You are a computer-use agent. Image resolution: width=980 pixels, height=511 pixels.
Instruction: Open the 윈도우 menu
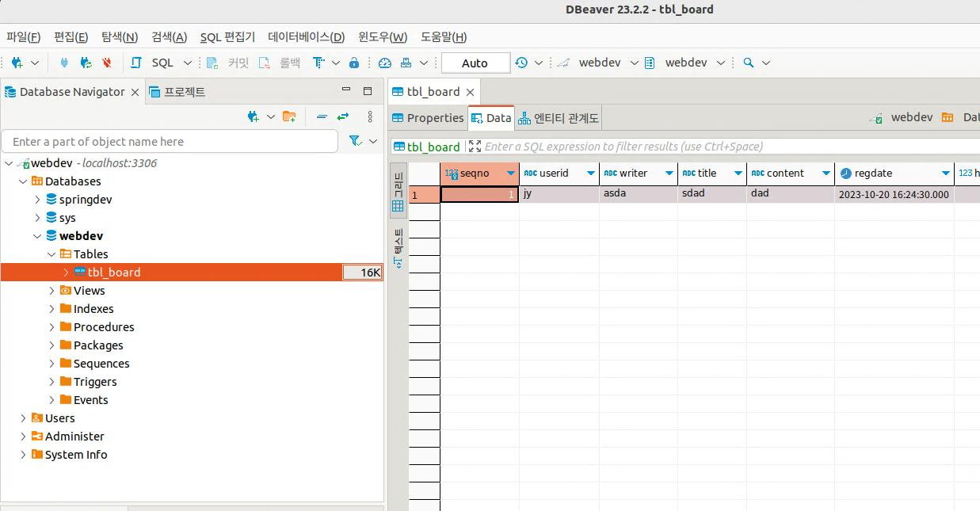tap(383, 37)
